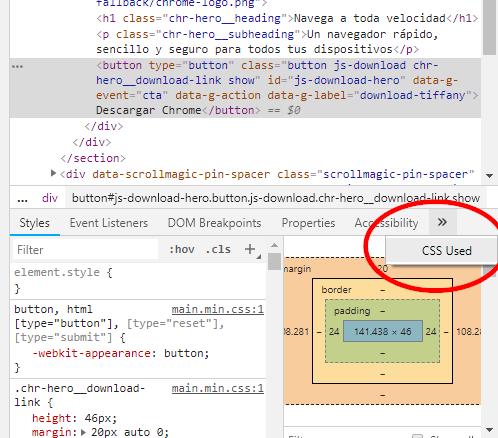Click the ellipsis beside selected button node

coord(17,66)
